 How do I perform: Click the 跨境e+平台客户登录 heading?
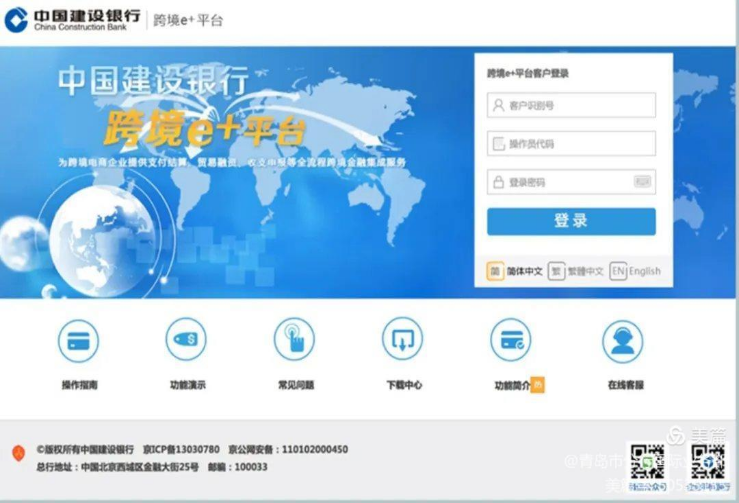pyautogui.click(x=528, y=74)
